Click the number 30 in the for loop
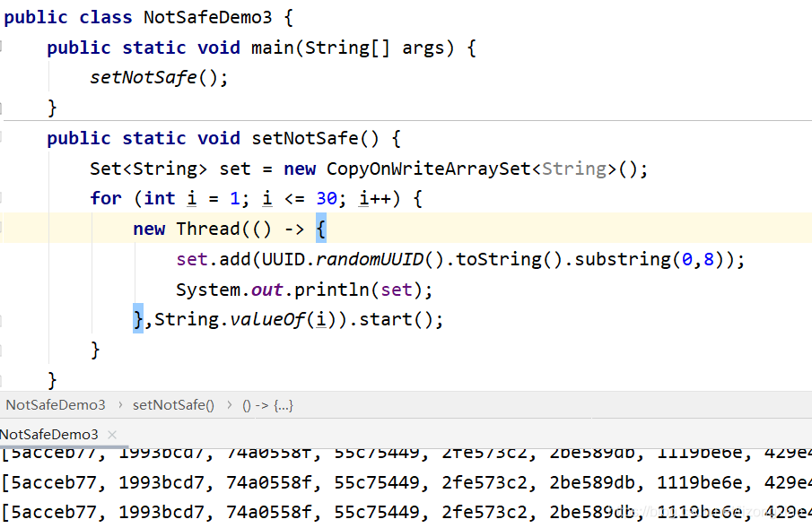 (x=326, y=199)
